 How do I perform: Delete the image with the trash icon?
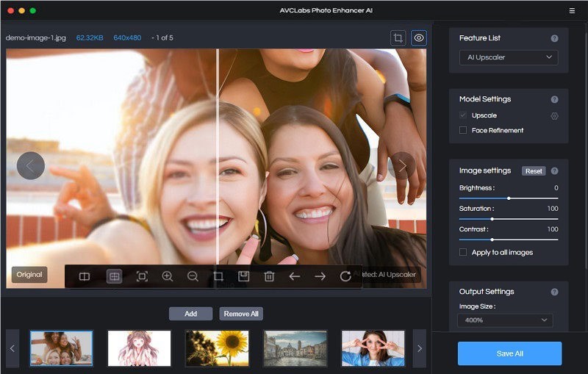pos(269,276)
